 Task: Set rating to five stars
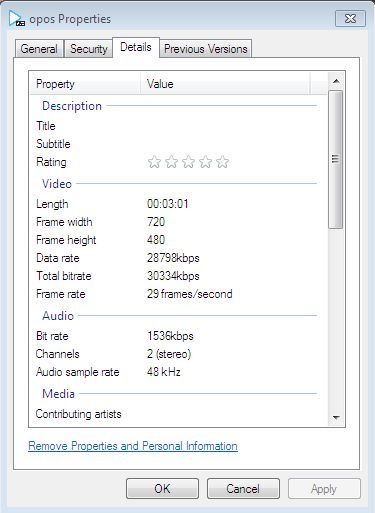point(222,162)
